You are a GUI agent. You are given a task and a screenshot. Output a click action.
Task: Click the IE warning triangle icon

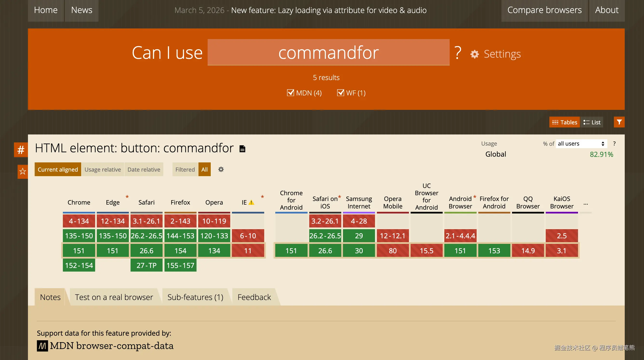coord(251,202)
